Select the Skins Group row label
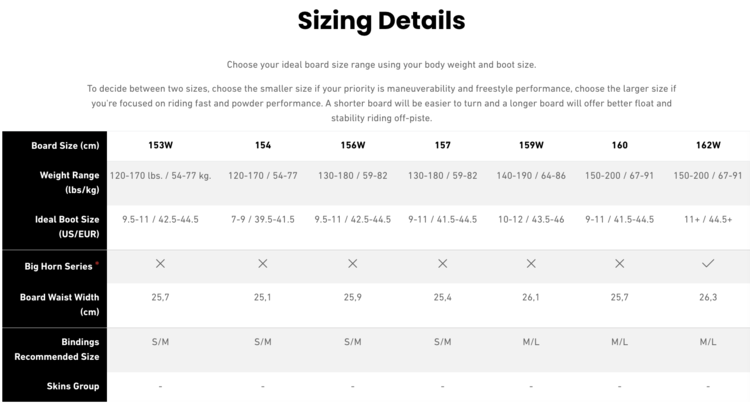The image size is (750, 405). [x=55, y=386]
